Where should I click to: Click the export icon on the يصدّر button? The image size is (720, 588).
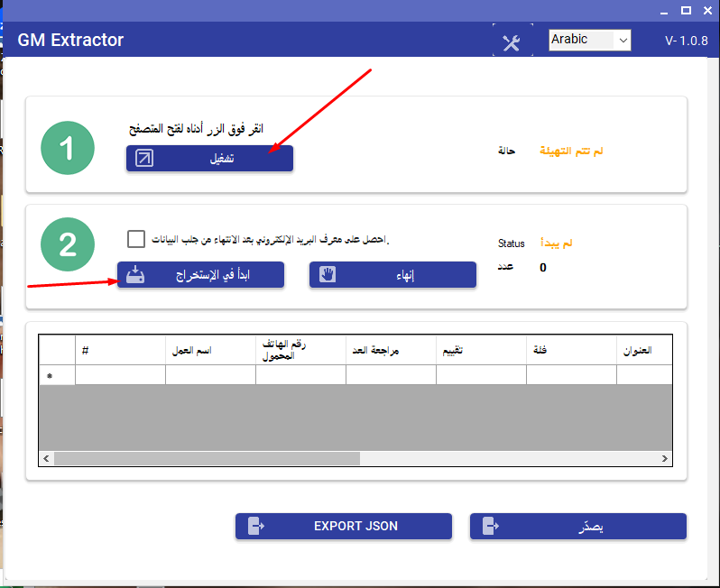489,526
